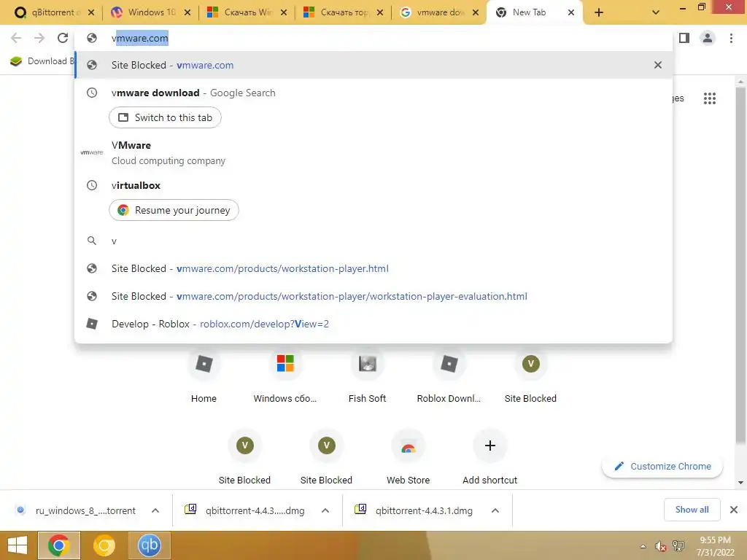Select the virtualbox history suggestion
Image resolution: width=747 pixels, height=560 pixels.
pyautogui.click(x=373, y=185)
